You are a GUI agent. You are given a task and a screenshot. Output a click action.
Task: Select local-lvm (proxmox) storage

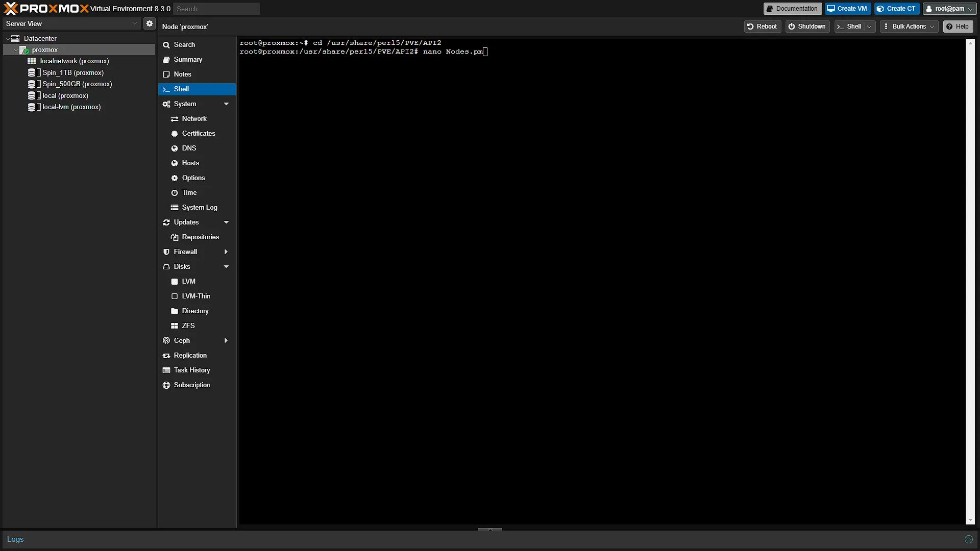pos(71,107)
